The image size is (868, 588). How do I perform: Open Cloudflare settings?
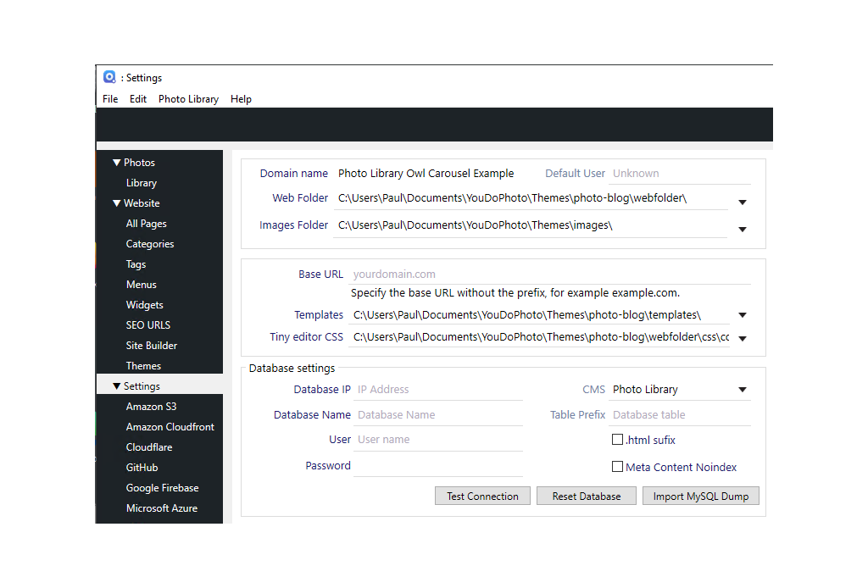coord(149,447)
